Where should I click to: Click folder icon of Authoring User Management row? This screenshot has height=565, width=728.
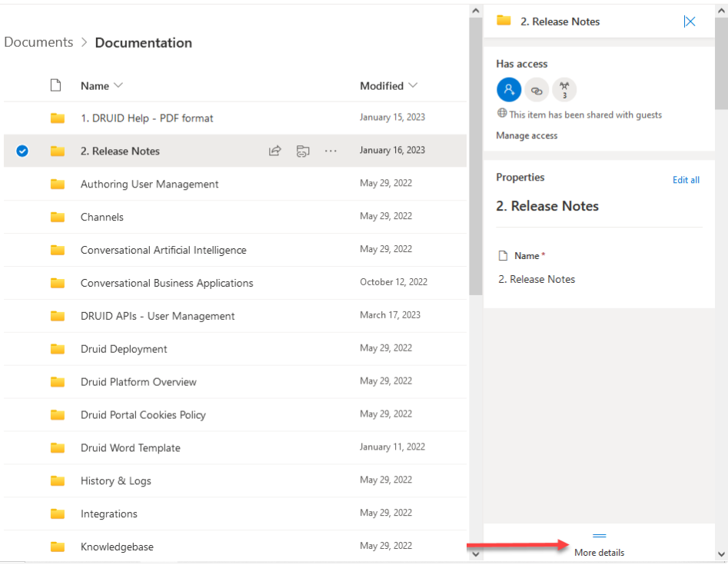pyautogui.click(x=58, y=184)
